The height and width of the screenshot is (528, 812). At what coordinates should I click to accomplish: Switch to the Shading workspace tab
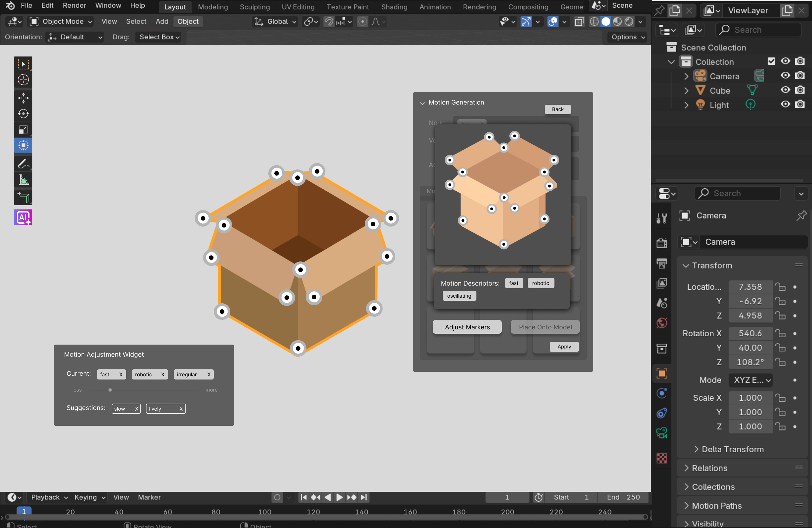[394, 7]
